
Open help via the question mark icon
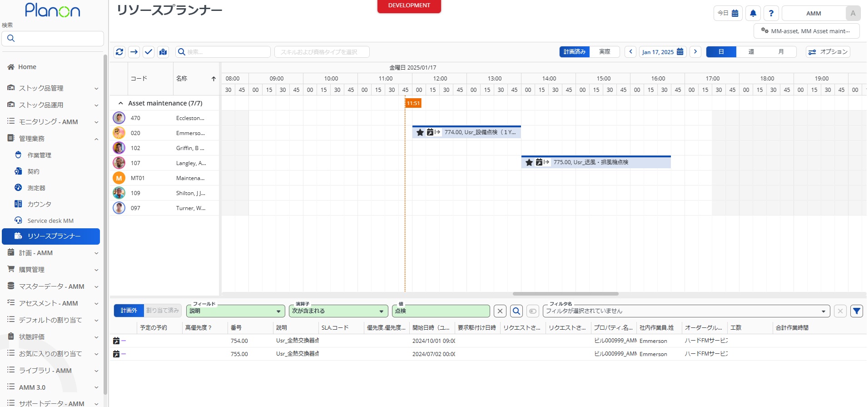coord(771,13)
